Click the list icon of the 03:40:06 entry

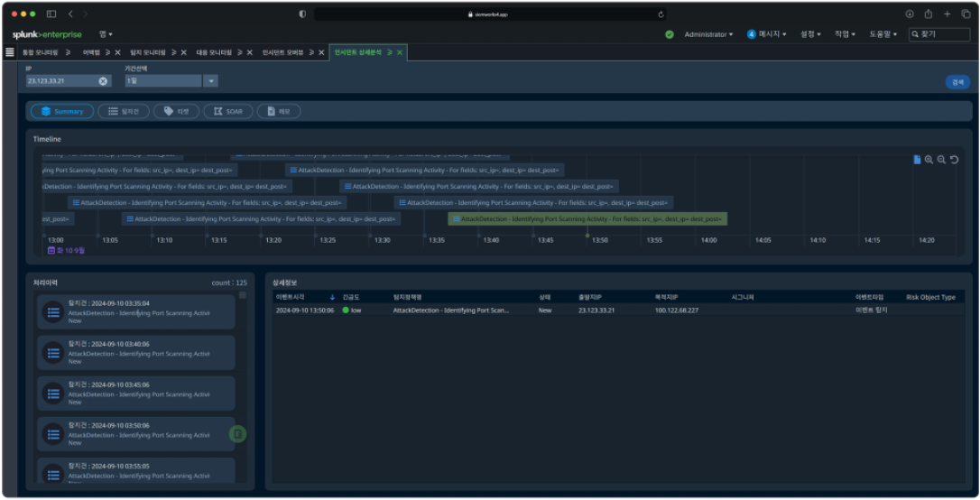click(53, 353)
